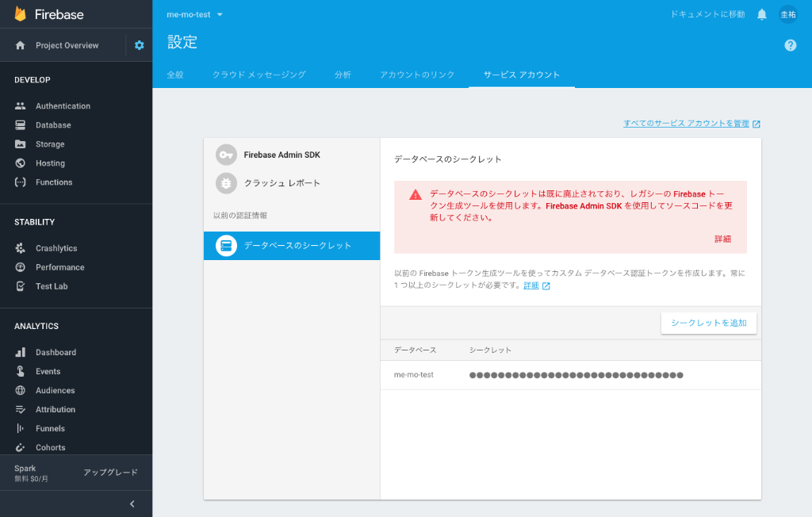812x517 pixels.
Task: Click the Firebase flame logo
Action: pos(20,14)
